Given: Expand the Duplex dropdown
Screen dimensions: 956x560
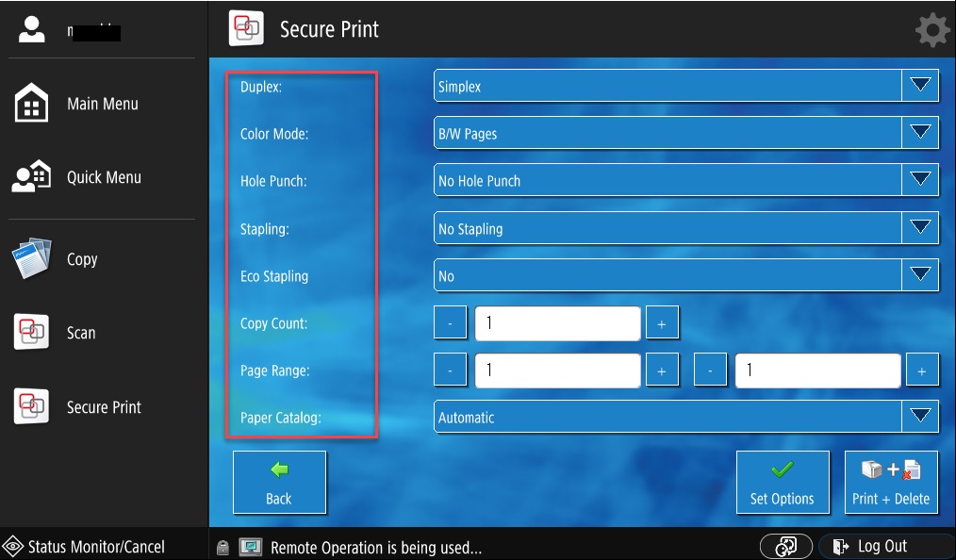Looking at the screenshot, I should (x=919, y=87).
